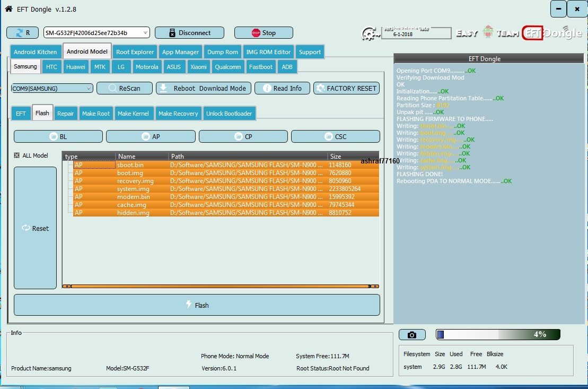
Task: Click the ReScan button
Action: (x=125, y=88)
